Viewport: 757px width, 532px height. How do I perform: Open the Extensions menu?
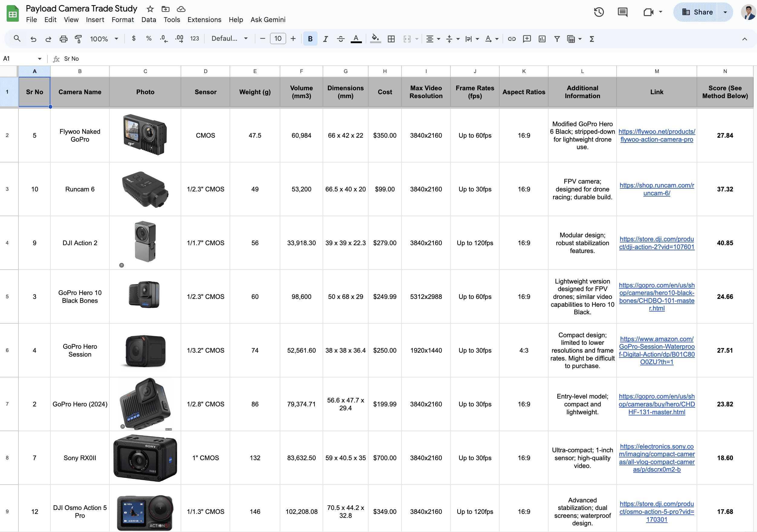coord(204,20)
